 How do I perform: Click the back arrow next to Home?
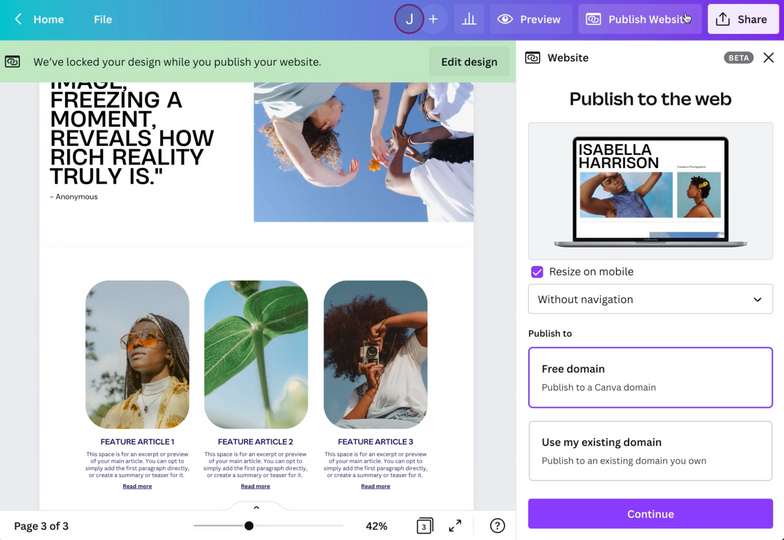click(x=18, y=19)
